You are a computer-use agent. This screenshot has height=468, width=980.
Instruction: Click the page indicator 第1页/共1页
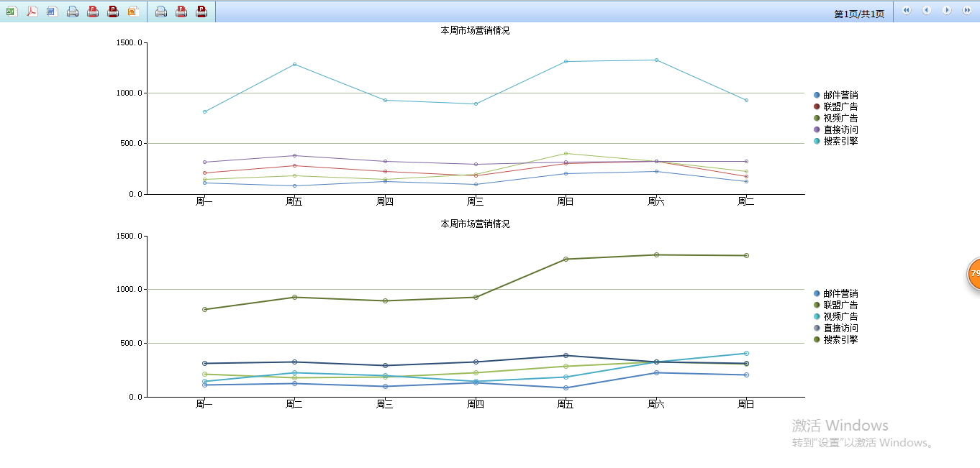coord(859,14)
